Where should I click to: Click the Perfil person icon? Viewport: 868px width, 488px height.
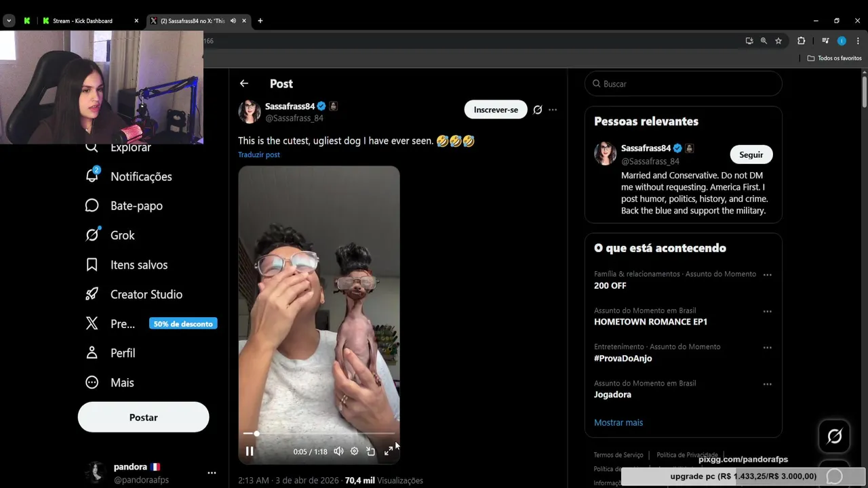(x=92, y=352)
